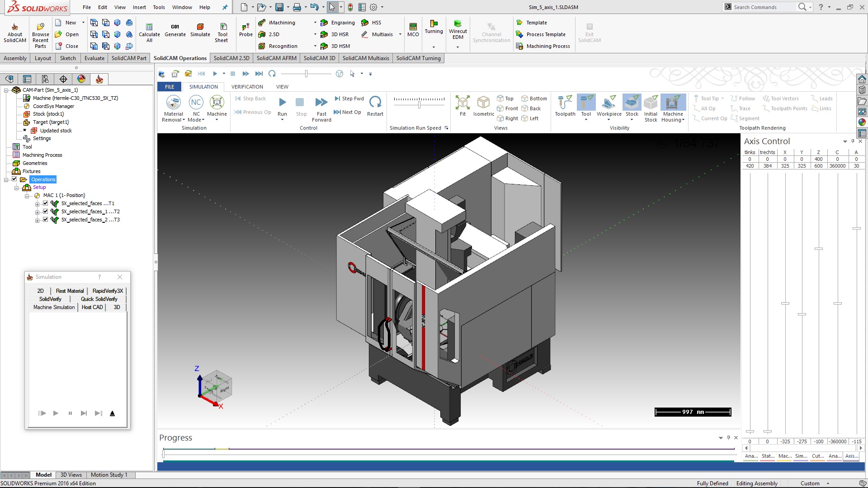
Task: Open the Run dropdown arrow
Action: click(x=282, y=120)
